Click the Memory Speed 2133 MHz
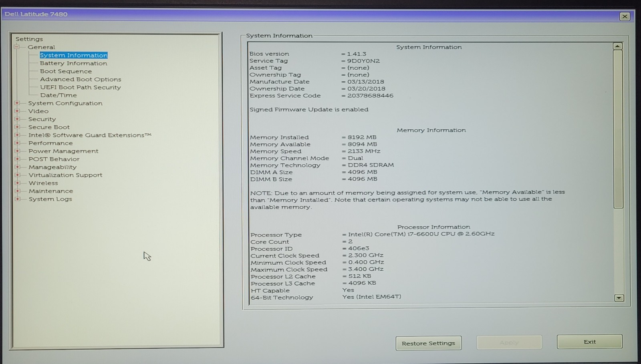This screenshot has width=641, height=364. 364,151
